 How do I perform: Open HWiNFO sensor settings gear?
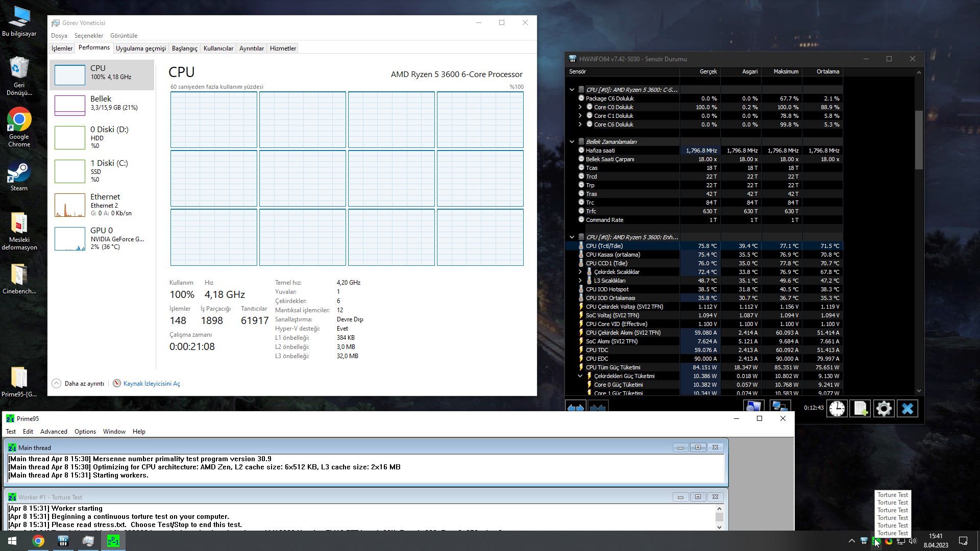point(884,408)
